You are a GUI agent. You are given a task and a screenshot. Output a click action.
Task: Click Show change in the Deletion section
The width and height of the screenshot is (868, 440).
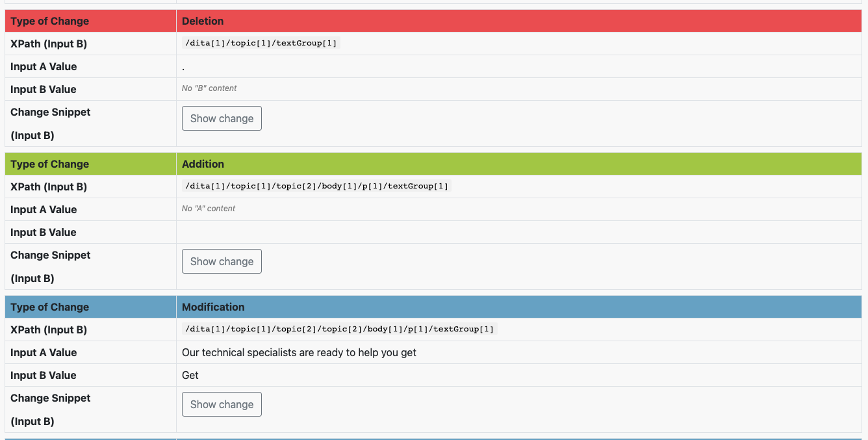click(222, 118)
